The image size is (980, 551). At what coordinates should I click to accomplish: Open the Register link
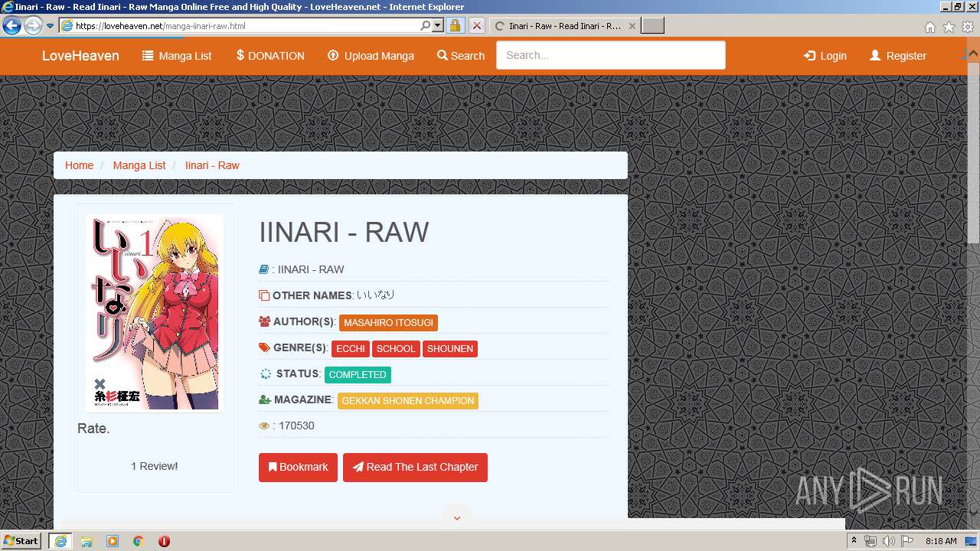click(898, 56)
